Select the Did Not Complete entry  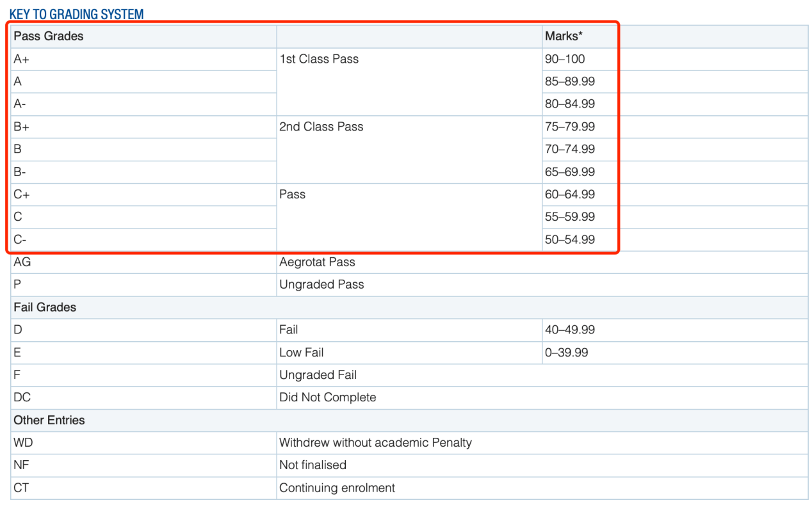pos(327,397)
